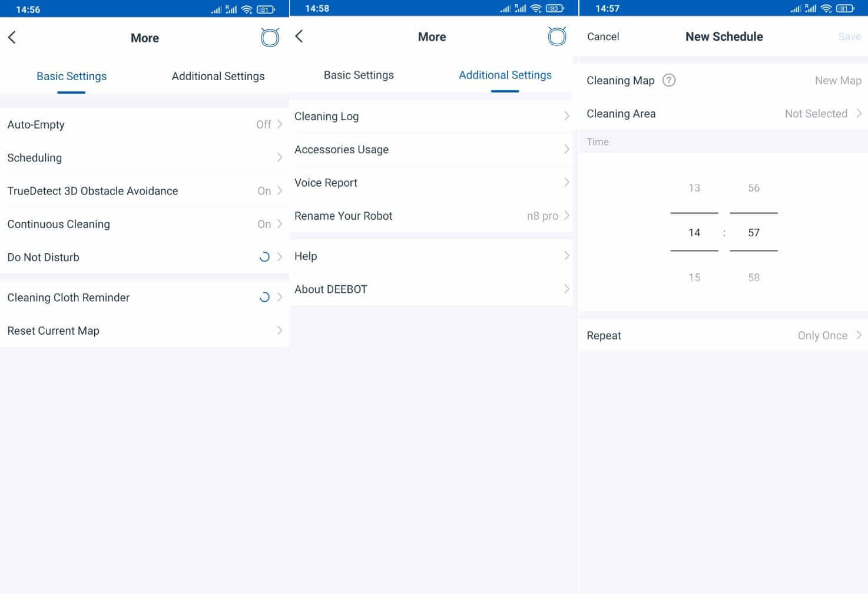Switch the Continuous Cleaning On setting

click(264, 225)
